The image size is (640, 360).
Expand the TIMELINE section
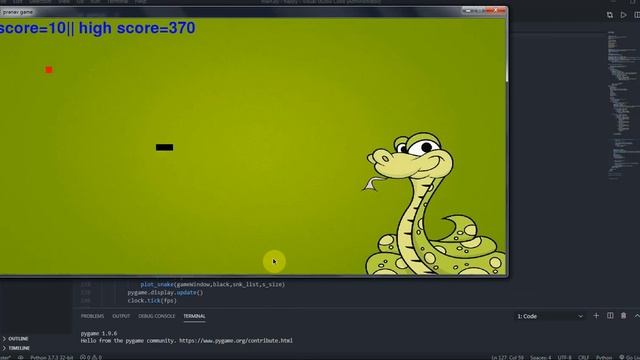(16, 348)
